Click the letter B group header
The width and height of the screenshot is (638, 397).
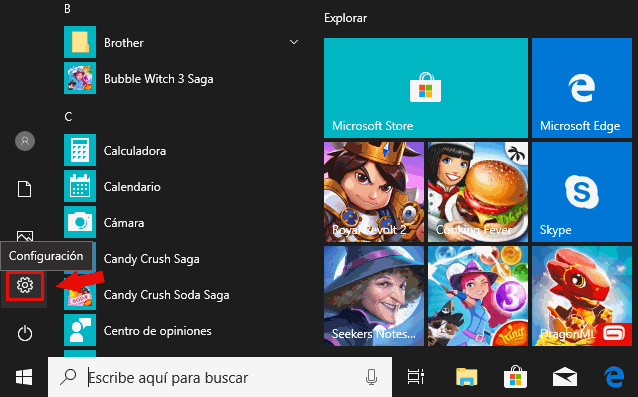68,9
